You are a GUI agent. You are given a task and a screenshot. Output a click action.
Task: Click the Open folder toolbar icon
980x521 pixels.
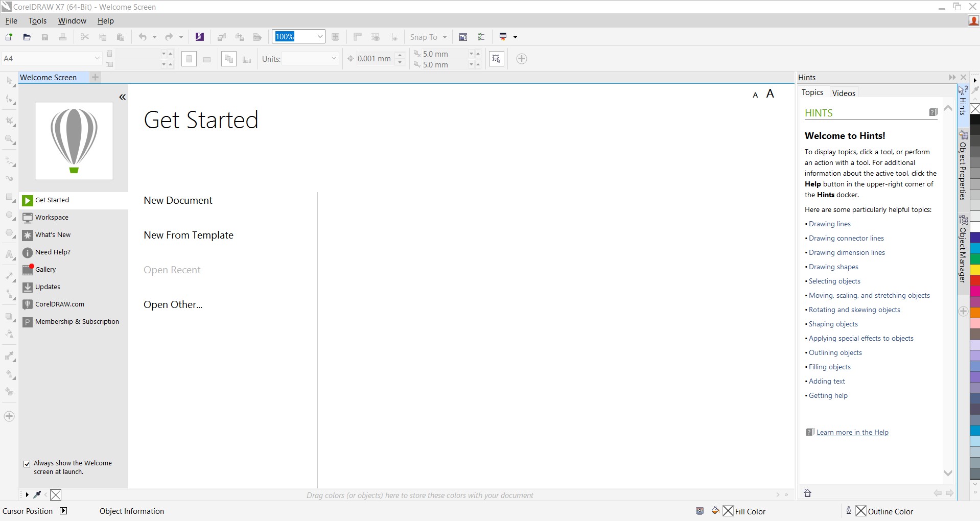[27, 37]
